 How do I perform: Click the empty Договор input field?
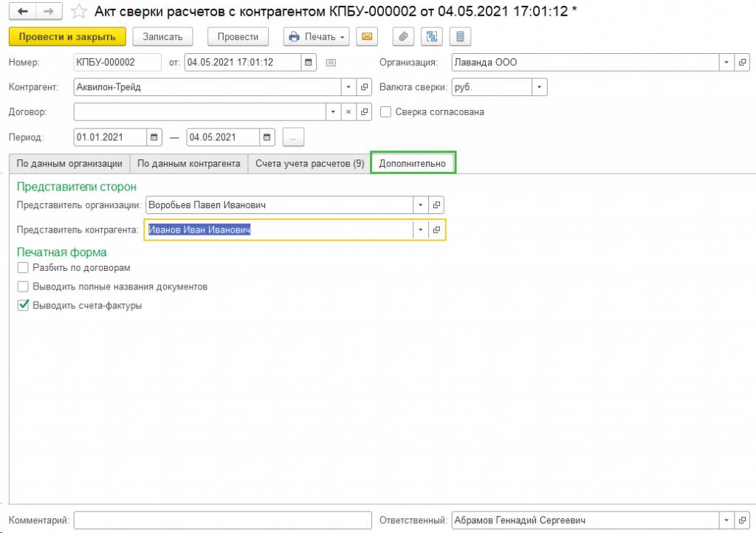tap(199, 111)
